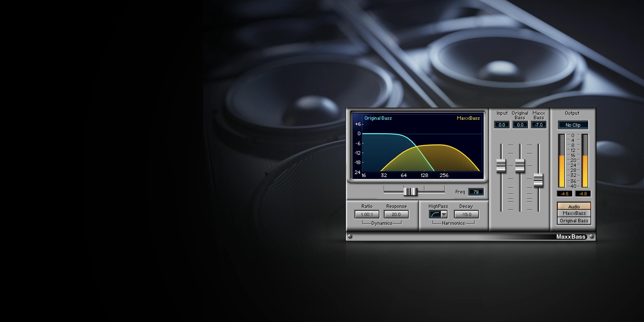This screenshot has height=322, width=644.
Task: Click the Original Bass fader handle
Action: 520,166
